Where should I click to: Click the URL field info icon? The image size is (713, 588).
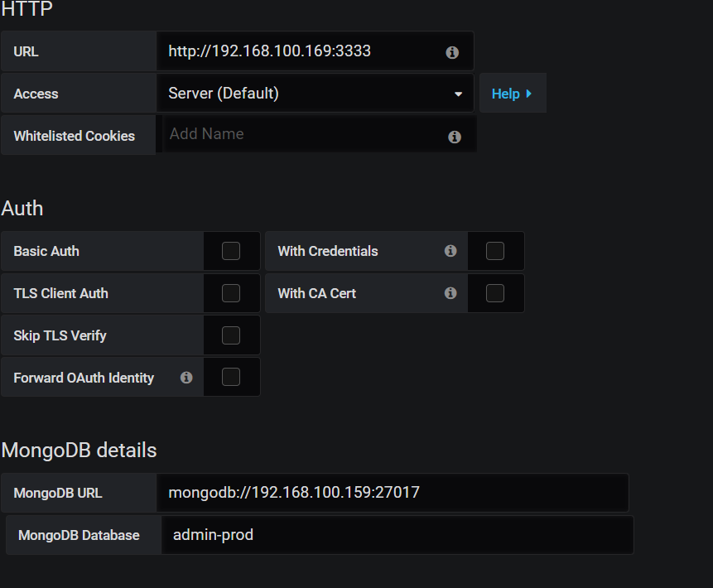click(451, 51)
